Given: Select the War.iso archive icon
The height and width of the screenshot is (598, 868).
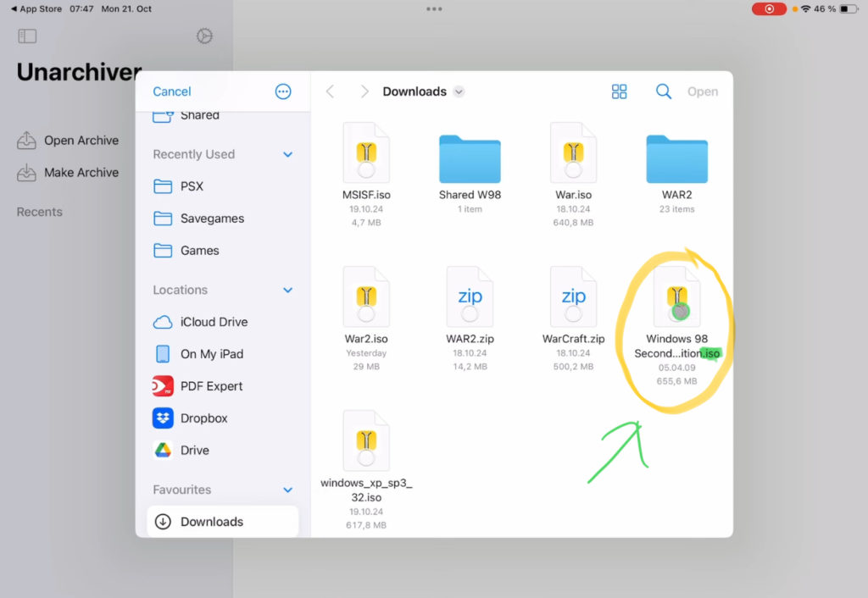Looking at the screenshot, I should pyautogui.click(x=574, y=152).
